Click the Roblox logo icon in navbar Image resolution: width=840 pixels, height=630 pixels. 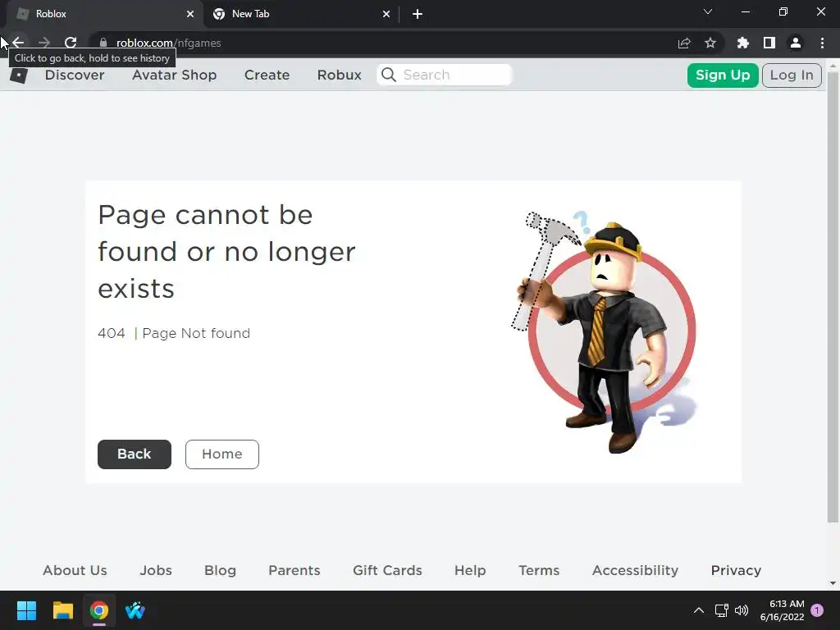19,75
